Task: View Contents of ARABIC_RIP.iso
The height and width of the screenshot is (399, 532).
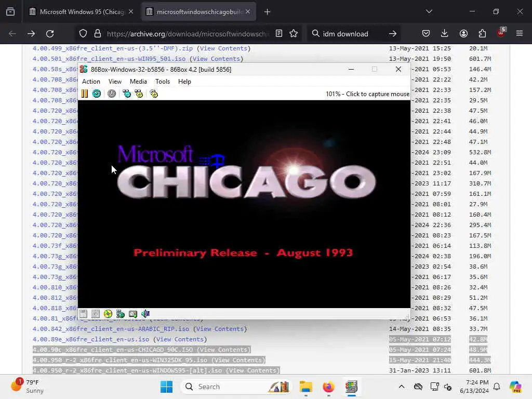Action: click(x=220, y=329)
